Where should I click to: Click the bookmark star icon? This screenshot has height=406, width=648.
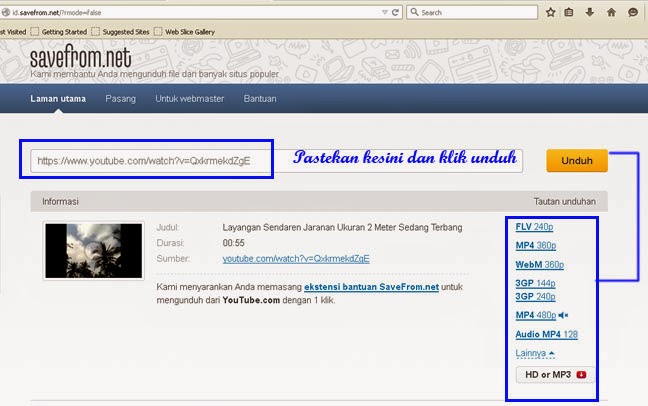[x=550, y=12]
